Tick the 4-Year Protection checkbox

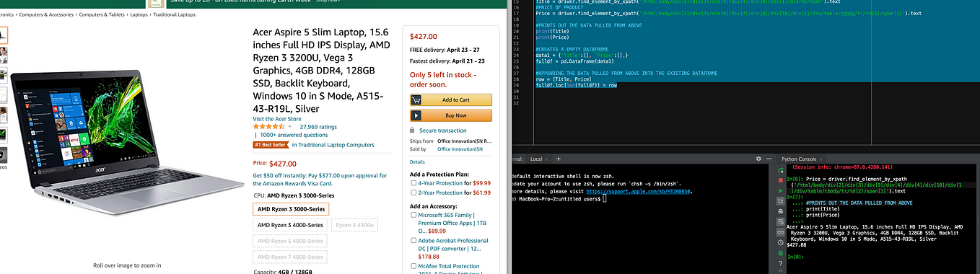pyautogui.click(x=413, y=183)
